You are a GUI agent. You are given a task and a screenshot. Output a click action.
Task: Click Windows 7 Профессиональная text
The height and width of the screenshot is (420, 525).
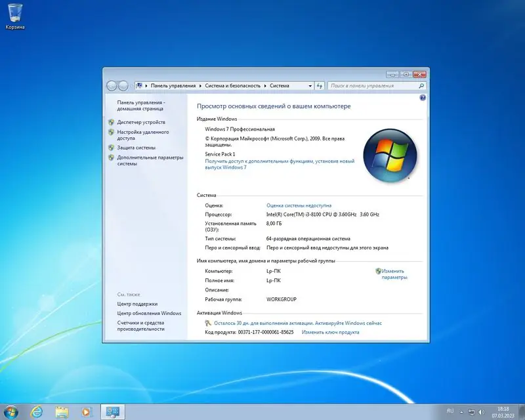(240, 129)
